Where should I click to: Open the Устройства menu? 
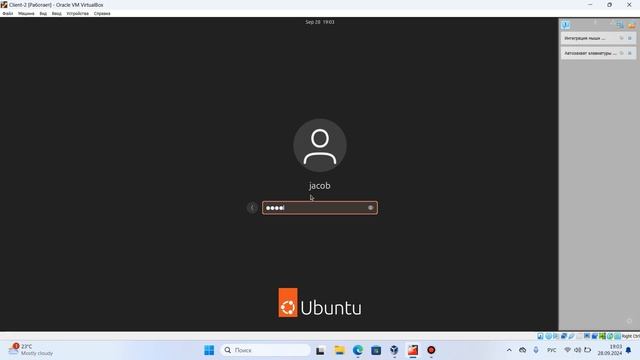[77, 13]
